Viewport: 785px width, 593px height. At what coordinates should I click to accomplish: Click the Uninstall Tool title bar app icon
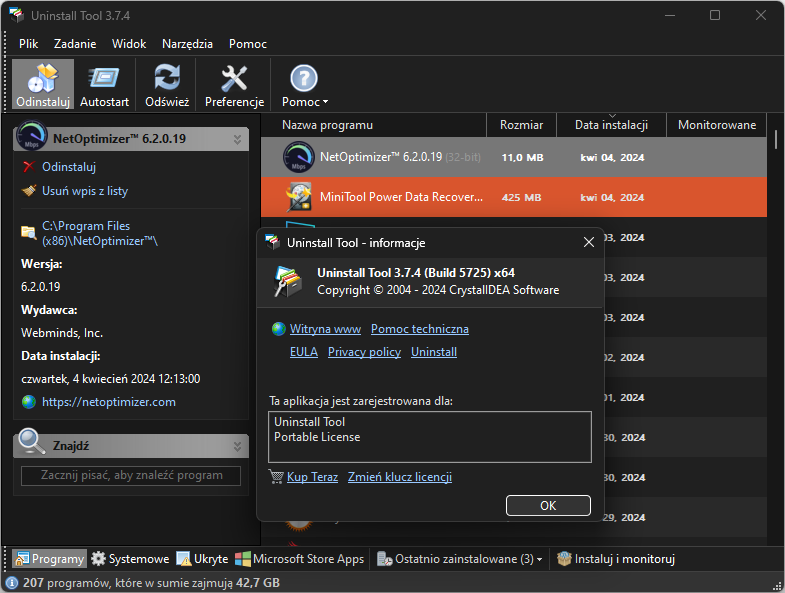(x=17, y=15)
